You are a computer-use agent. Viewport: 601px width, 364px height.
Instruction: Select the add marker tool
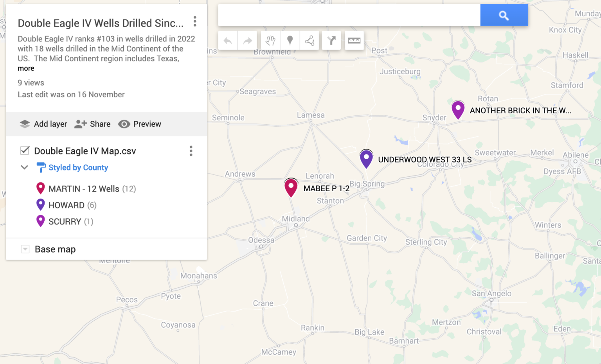point(290,41)
